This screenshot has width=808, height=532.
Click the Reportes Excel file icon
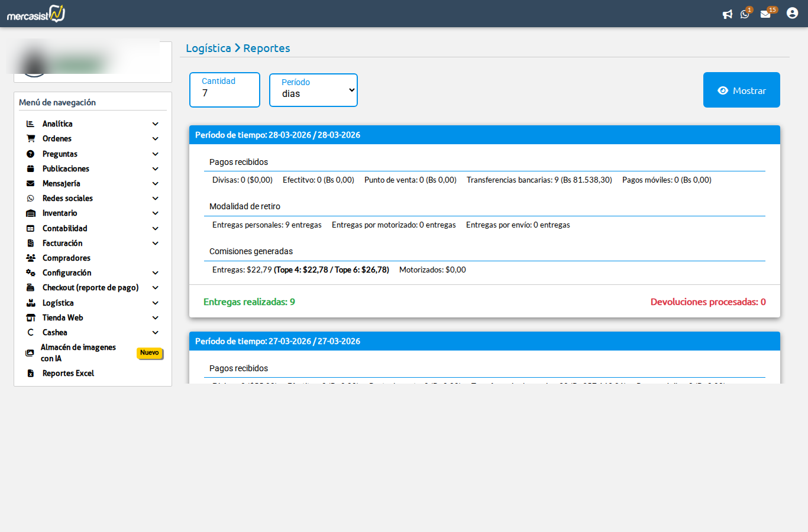31,374
